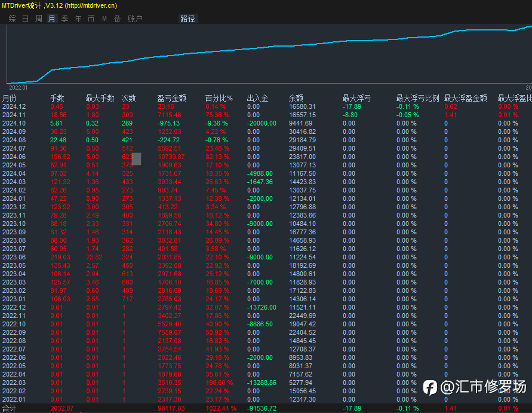Open the 周 (weekly) statistics tab
The height and width of the screenshot is (413, 532).
(x=38, y=19)
